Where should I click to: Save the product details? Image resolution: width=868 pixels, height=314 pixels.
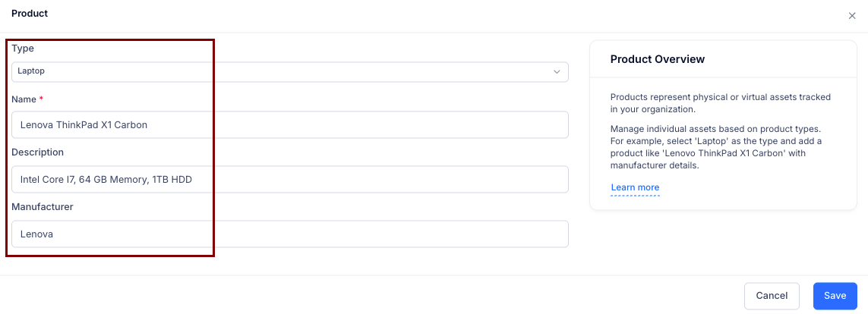[x=835, y=296]
